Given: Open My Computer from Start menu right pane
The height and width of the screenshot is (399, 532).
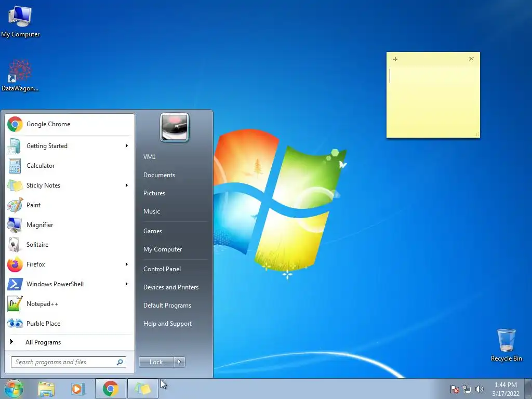Looking at the screenshot, I should (163, 249).
